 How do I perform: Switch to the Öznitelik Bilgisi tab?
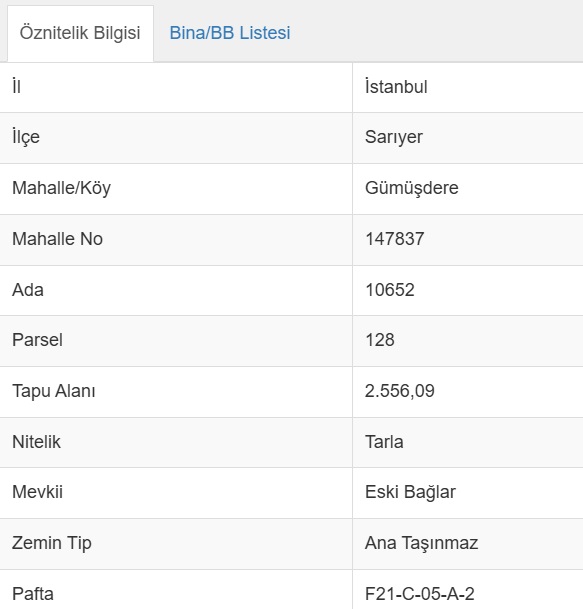point(80,33)
